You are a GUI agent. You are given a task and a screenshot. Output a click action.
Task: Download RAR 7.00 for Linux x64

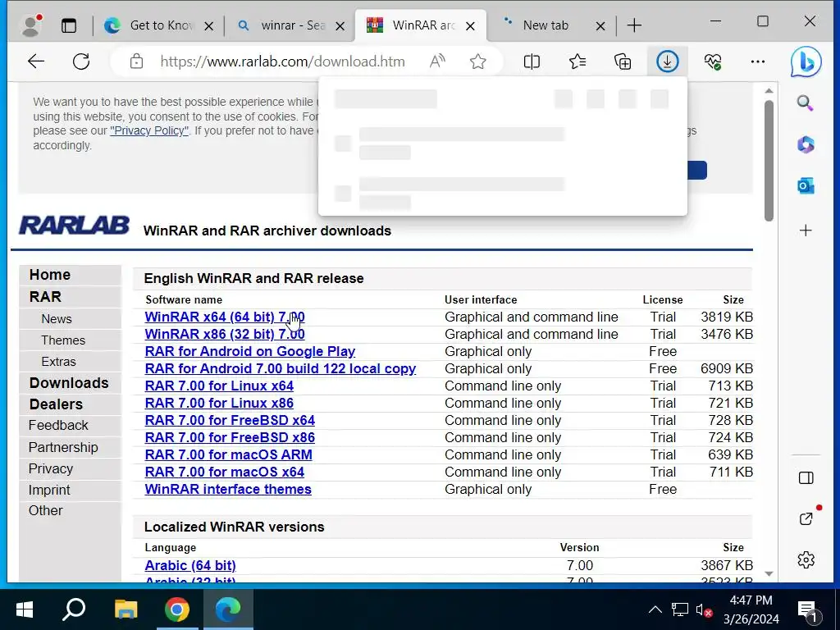pyautogui.click(x=219, y=386)
